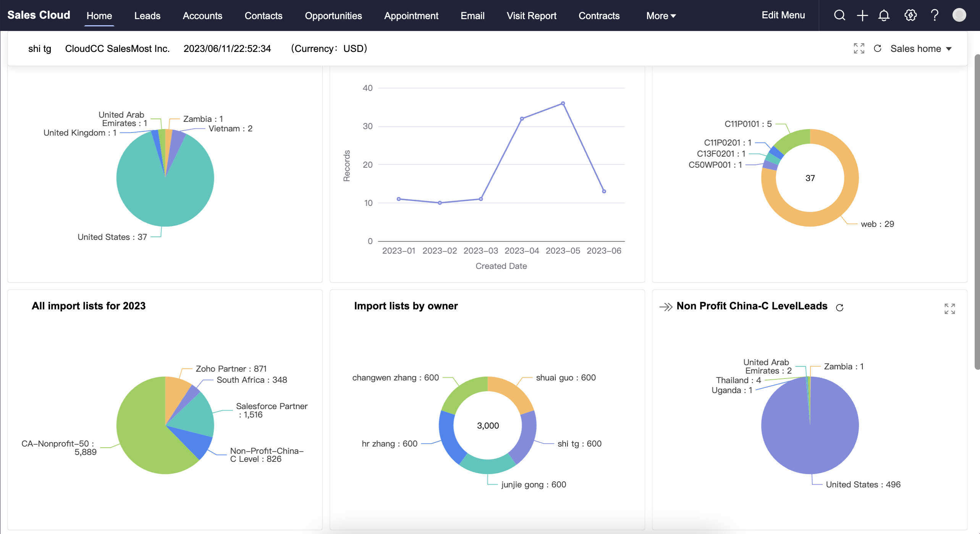Open the Sales home dashboard dropdown

point(921,49)
